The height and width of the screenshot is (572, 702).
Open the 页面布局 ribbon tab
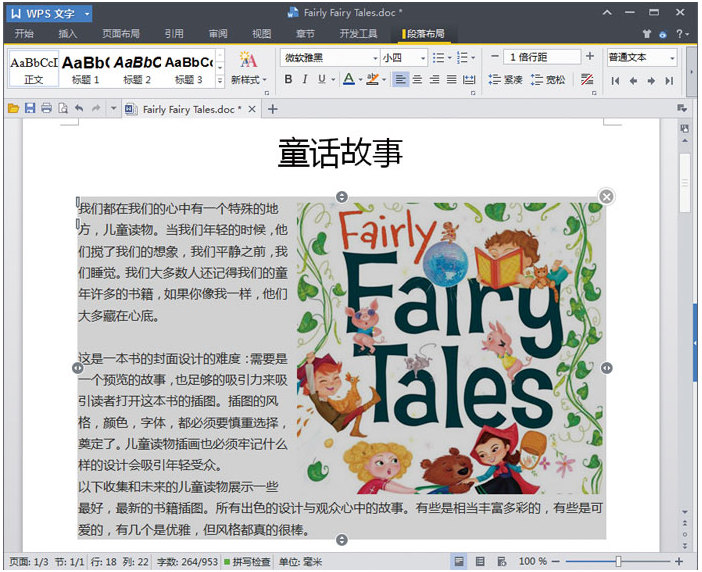[x=121, y=34]
